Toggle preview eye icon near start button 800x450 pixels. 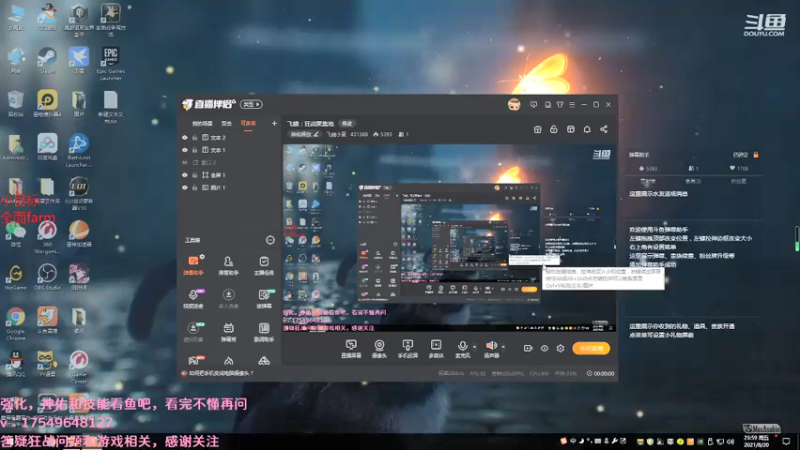coord(544,348)
